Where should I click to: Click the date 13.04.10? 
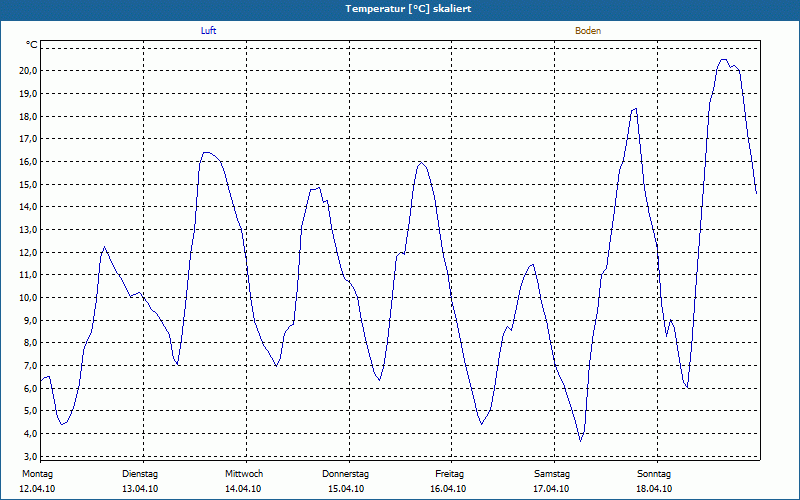tap(140, 489)
